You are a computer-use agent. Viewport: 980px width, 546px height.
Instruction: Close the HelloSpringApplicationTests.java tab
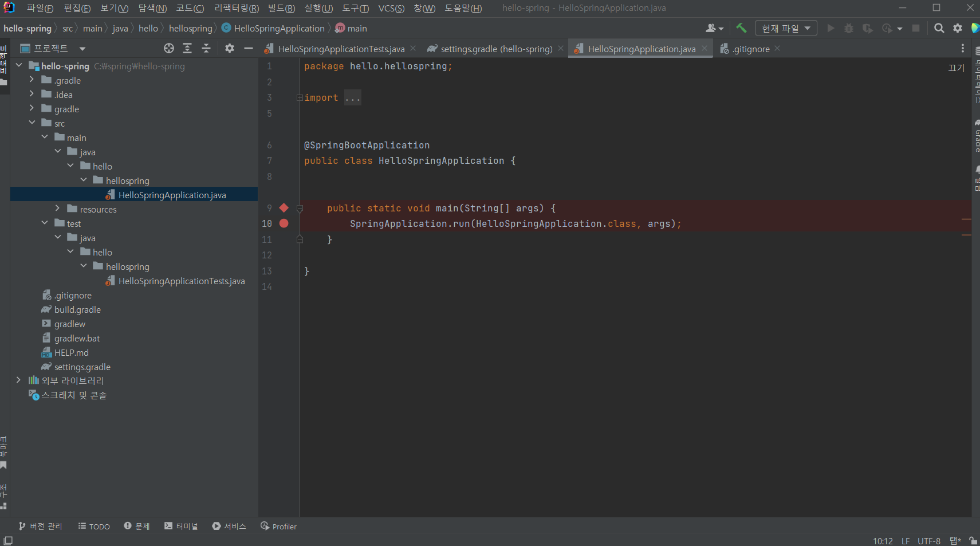coord(413,49)
